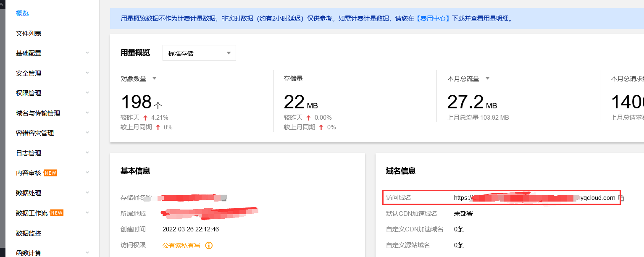Screen dimensions: 644x257
Task: Open 文件列表 in the sidebar
Action: [x=29, y=33]
